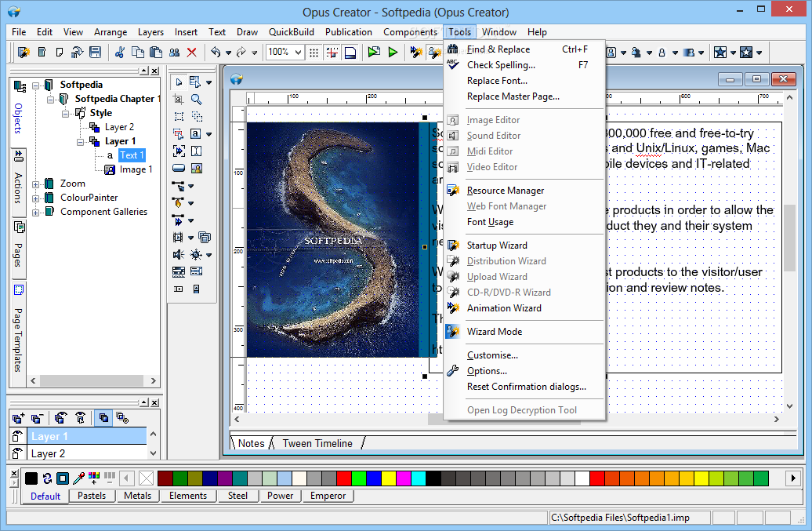
Task: Open dropdown arrow beside video tool
Action: coord(190,238)
